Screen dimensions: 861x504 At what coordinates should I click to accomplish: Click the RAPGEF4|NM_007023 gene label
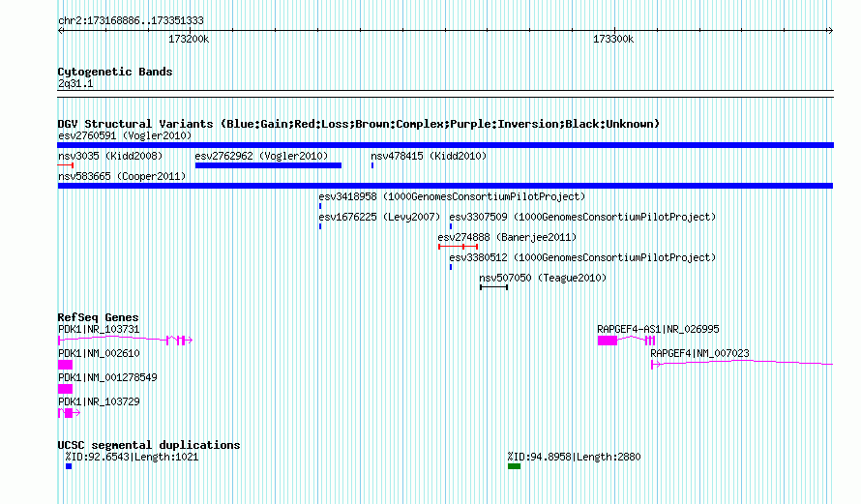pyautogui.click(x=699, y=353)
